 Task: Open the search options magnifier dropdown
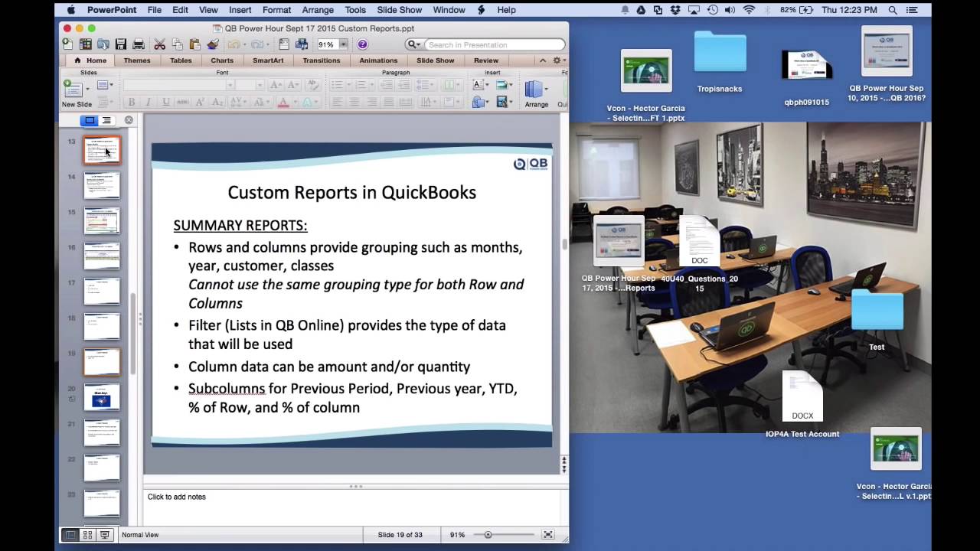click(x=413, y=45)
